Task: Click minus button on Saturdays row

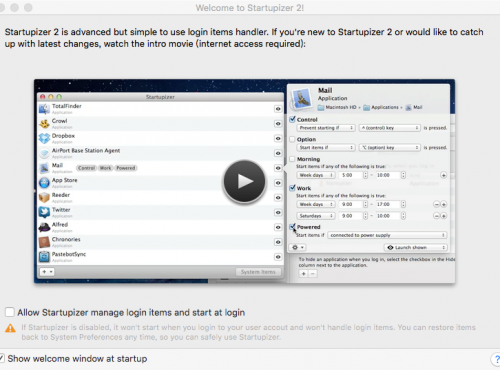Action: pos(436,216)
